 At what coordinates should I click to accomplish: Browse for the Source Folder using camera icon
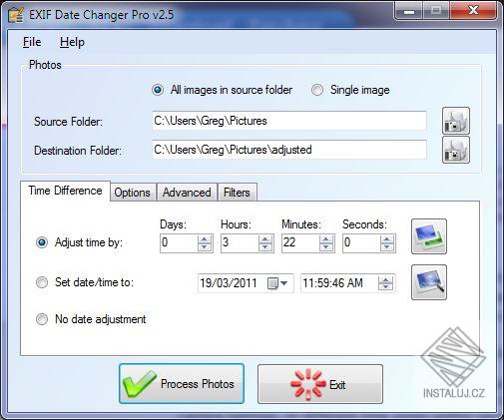pos(456,121)
